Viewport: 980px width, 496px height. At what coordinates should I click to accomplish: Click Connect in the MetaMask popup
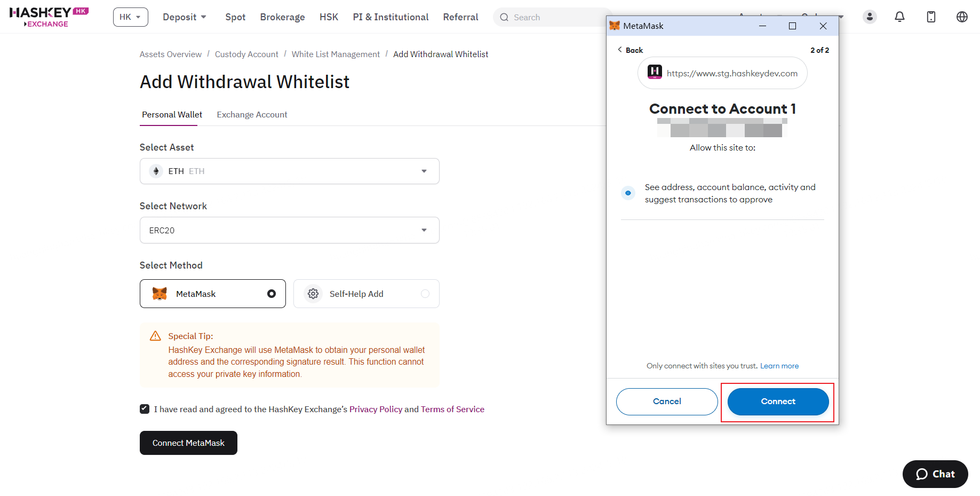(x=778, y=401)
